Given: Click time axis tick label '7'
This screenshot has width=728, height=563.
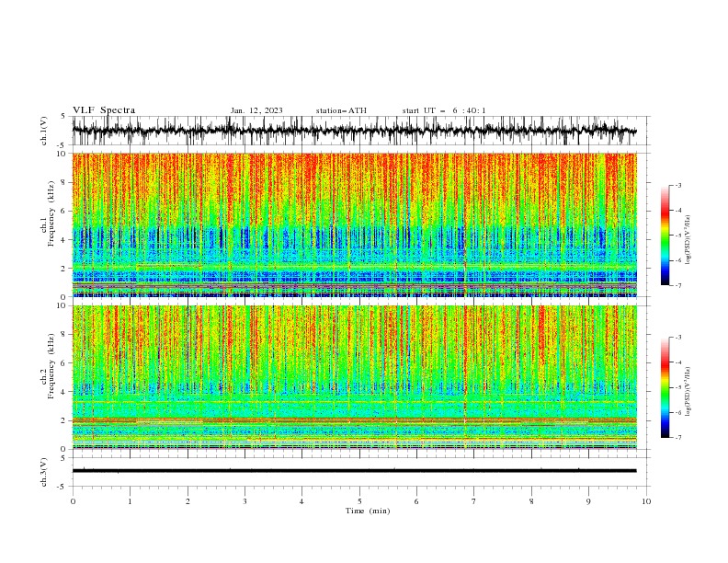Looking at the screenshot, I should pos(474,501).
